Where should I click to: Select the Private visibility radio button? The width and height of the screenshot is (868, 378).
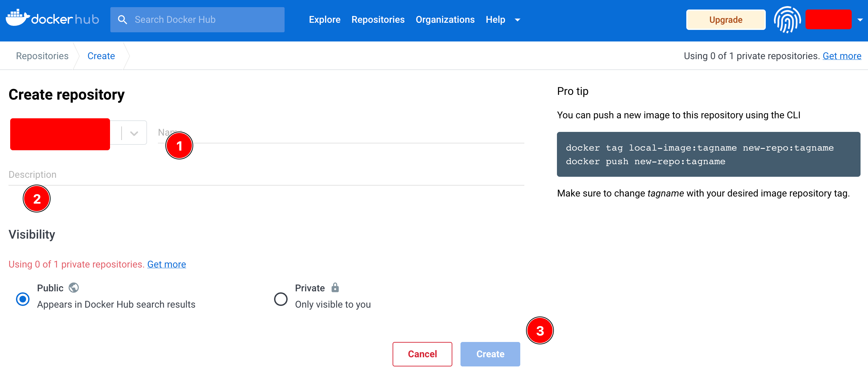[281, 299]
